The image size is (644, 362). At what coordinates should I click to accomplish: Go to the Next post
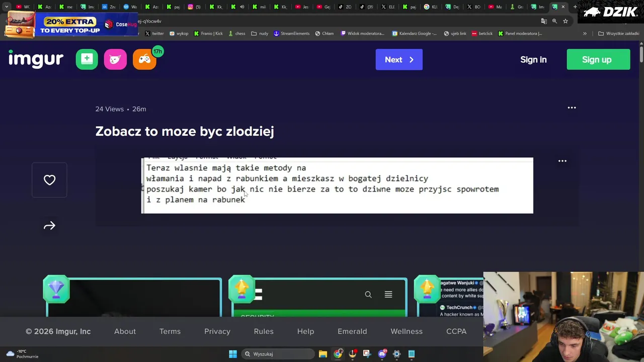point(399,59)
